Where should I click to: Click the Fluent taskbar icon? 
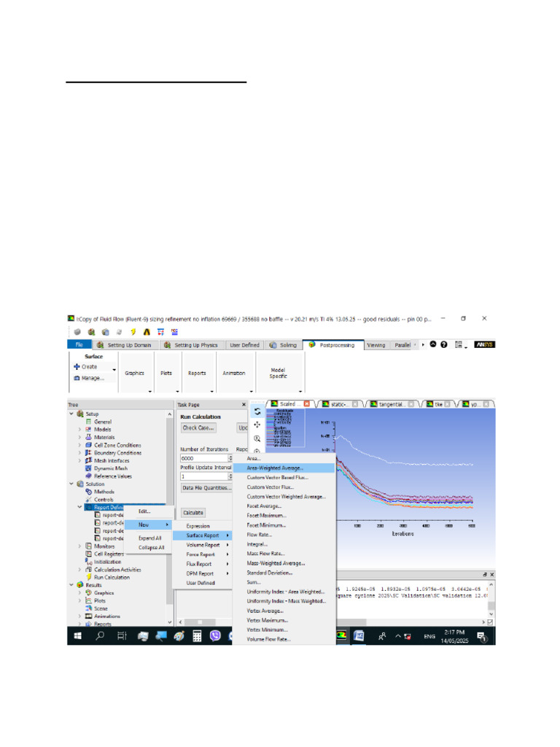click(x=341, y=636)
